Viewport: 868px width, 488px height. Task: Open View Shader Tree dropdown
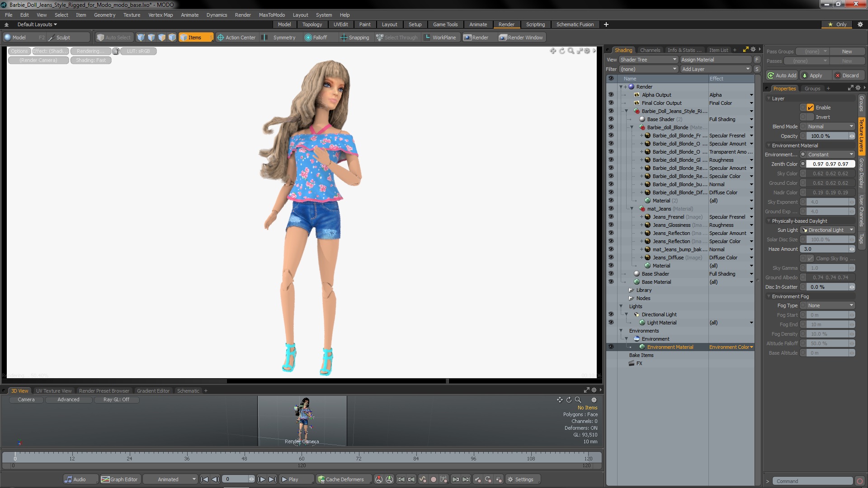[x=648, y=60]
